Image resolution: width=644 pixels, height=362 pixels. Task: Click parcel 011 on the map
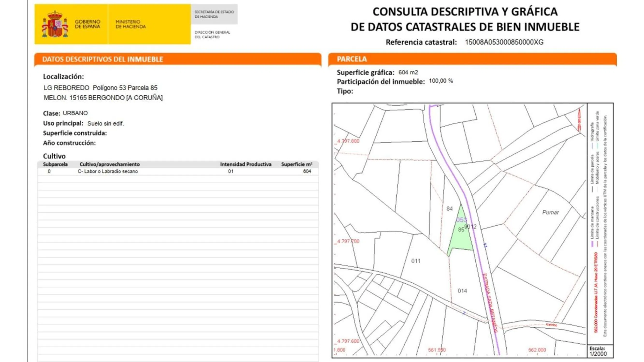coord(416,261)
